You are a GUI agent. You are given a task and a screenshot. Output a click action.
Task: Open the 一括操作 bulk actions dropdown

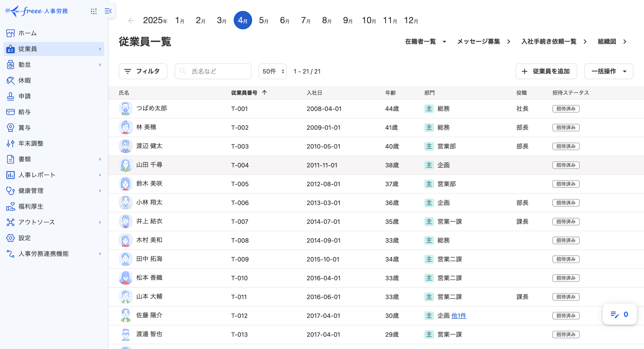[608, 71]
